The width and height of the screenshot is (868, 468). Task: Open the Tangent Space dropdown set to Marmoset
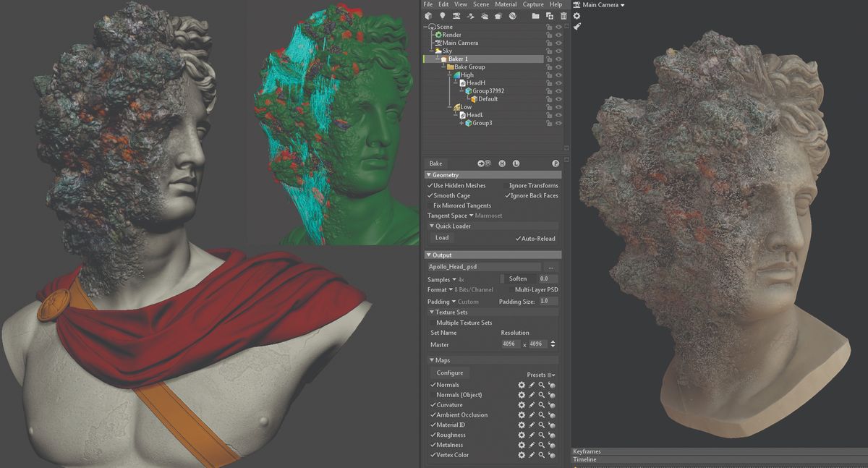coord(470,216)
